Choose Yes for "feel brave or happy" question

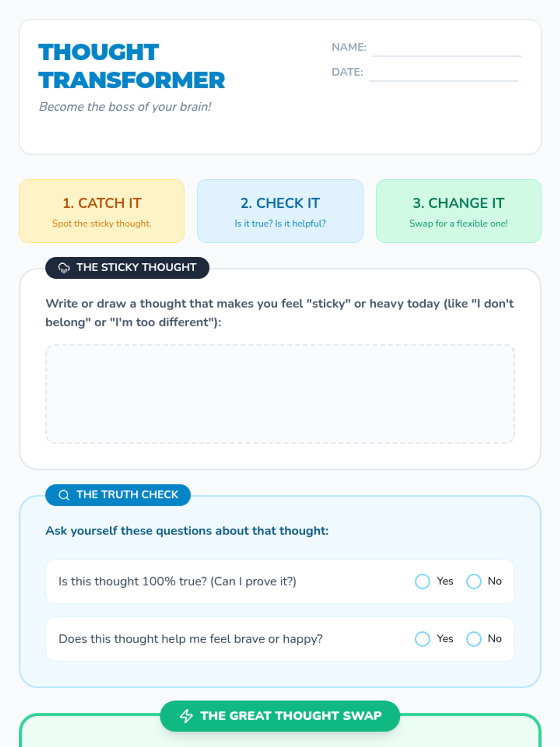tap(422, 639)
